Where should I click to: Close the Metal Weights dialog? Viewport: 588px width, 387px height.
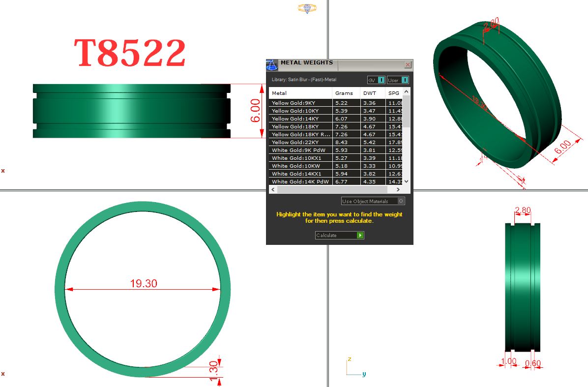pos(408,65)
